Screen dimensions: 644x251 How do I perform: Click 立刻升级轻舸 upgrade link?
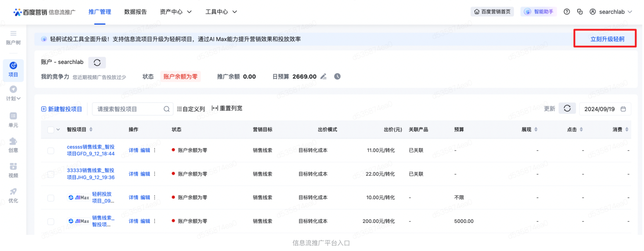tap(607, 39)
